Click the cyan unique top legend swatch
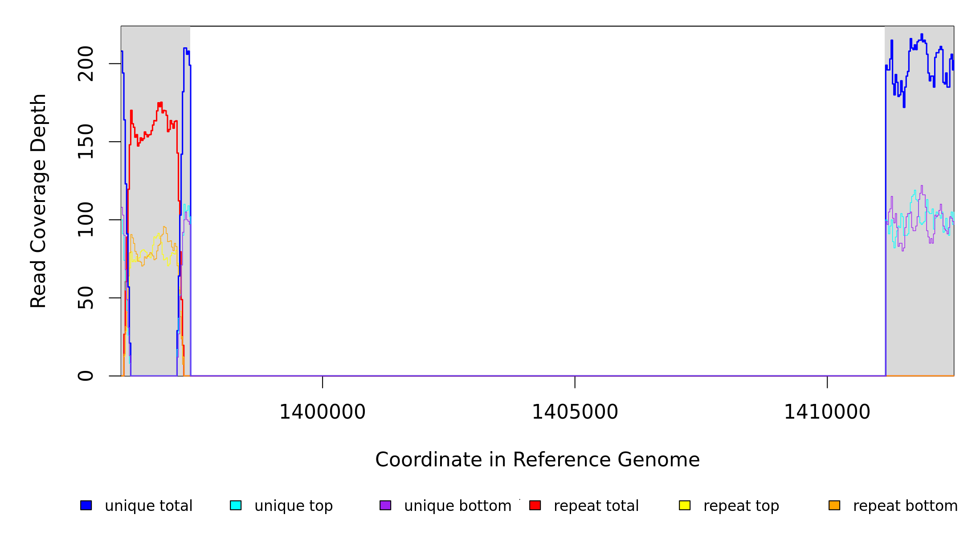Viewport: 980px width, 535px height. click(x=236, y=505)
